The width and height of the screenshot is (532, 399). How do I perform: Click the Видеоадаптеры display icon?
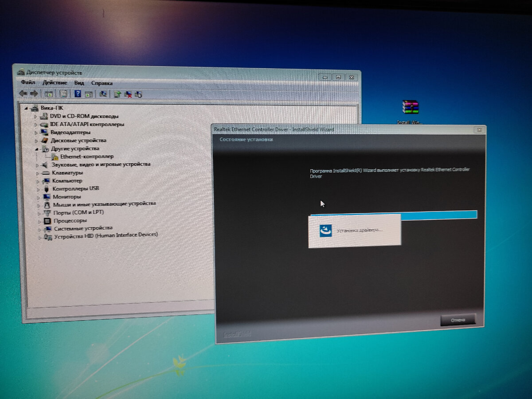pos(44,132)
